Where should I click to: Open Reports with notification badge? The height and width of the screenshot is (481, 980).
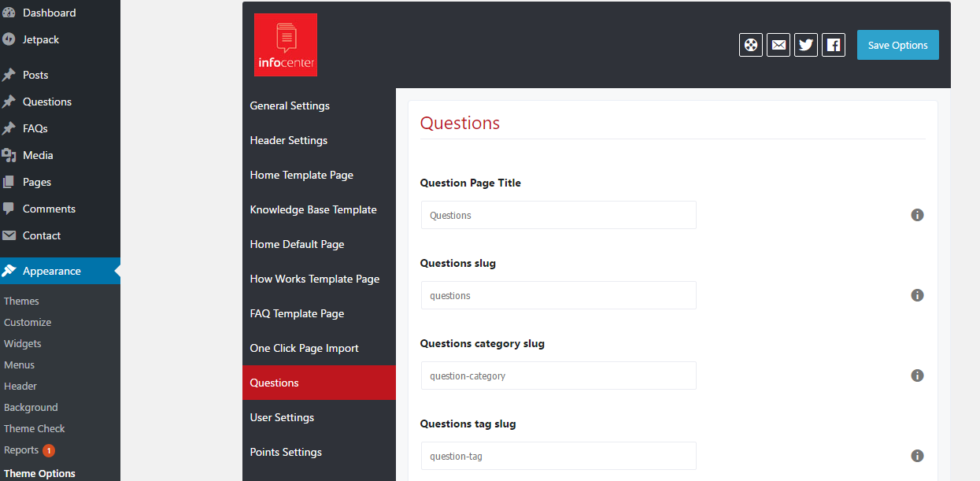coord(22,450)
